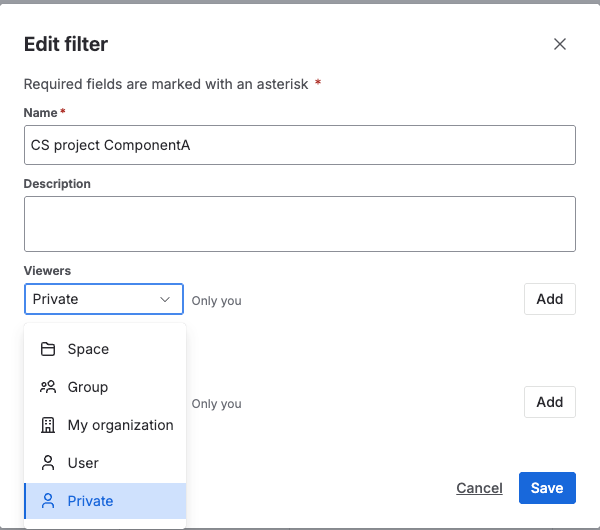600x530 pixels.
Task: Click the Viewers combo box showing Private
Action: tap(95, 299)
